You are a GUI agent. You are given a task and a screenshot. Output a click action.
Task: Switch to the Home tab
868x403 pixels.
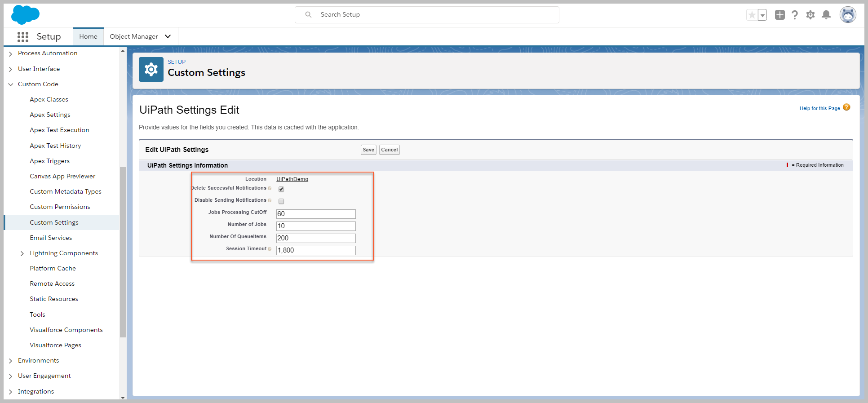click(x=88, y=36)
